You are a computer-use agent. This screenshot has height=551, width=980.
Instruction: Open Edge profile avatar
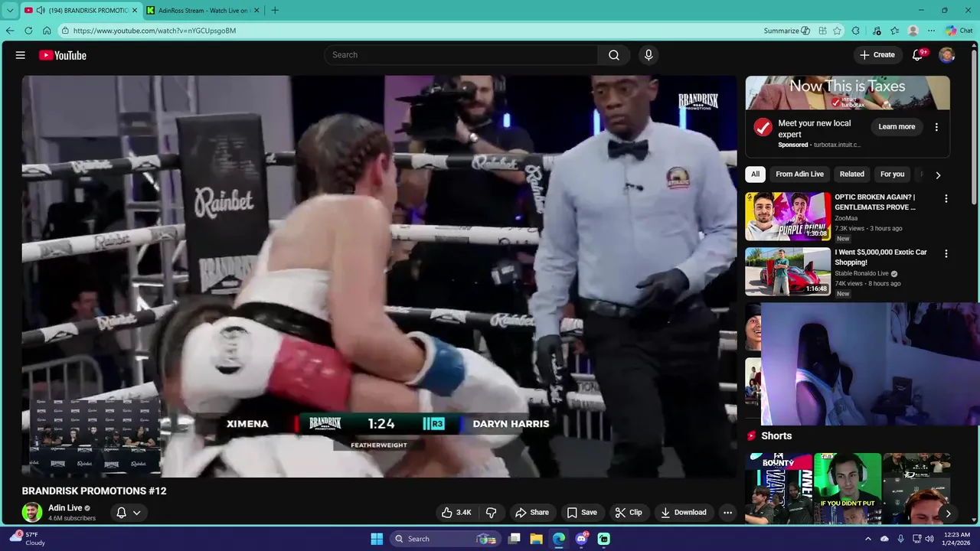913,31
